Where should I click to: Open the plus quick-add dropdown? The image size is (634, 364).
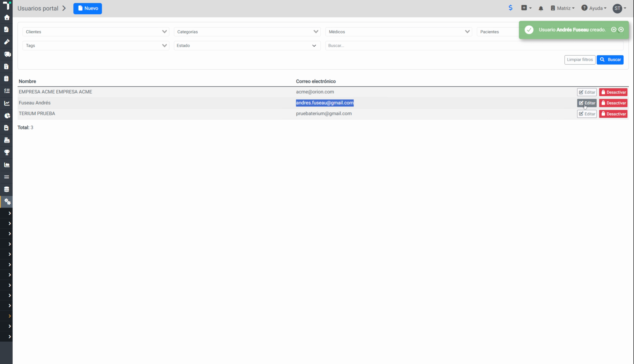click(x=526, y=8)
